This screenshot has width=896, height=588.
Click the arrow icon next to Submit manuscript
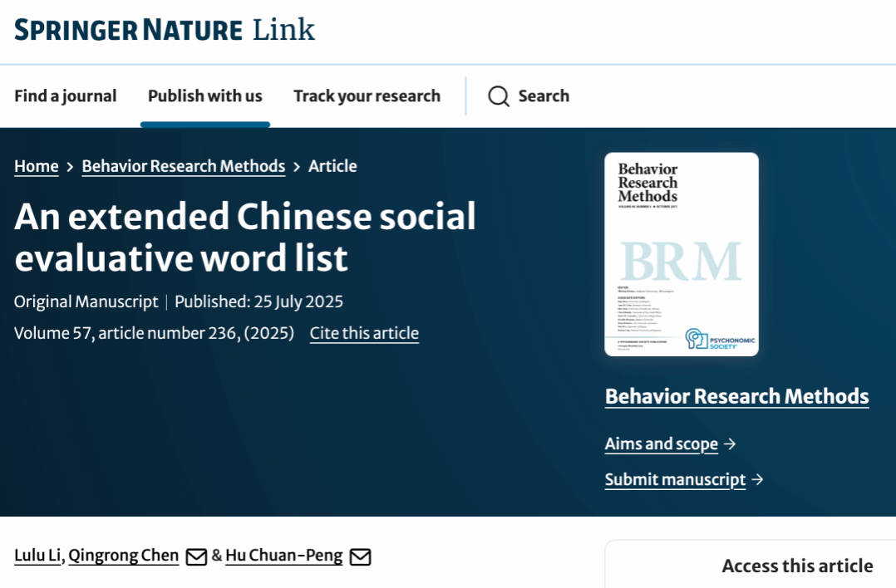tap(757, 479)
